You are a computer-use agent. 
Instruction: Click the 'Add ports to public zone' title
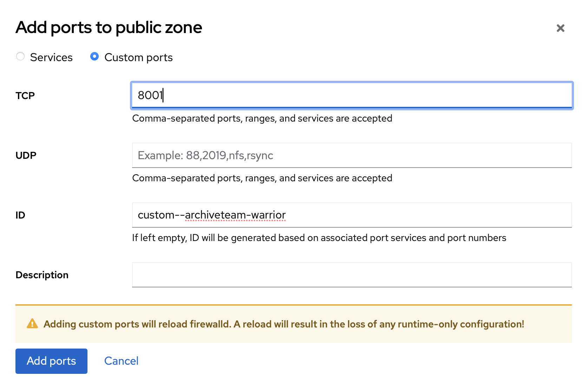[x=109, y=27]
